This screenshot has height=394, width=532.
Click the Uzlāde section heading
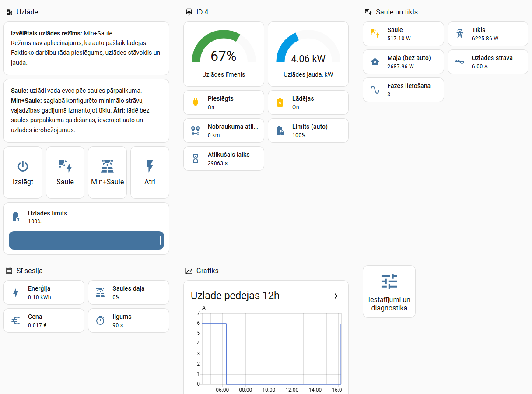(x=27, y=12)
